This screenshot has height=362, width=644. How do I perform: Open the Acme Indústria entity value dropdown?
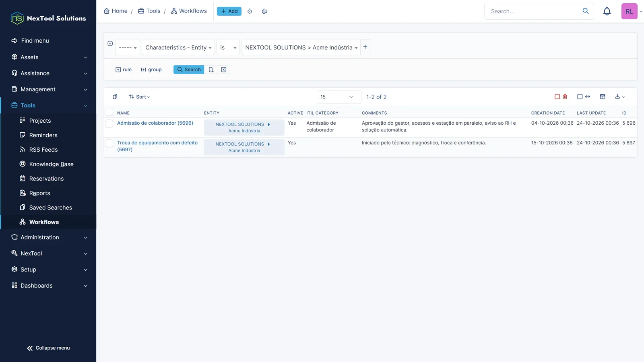pos(301,47)
